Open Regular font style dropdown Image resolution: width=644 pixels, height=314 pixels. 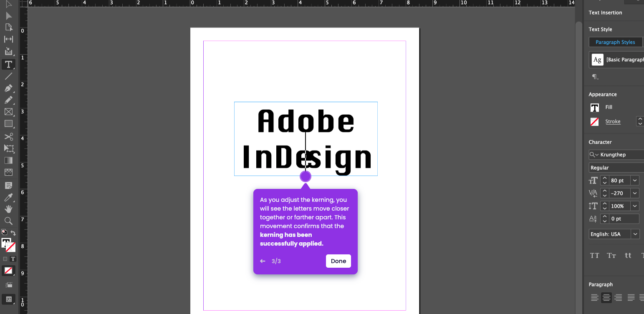point(616,168)
